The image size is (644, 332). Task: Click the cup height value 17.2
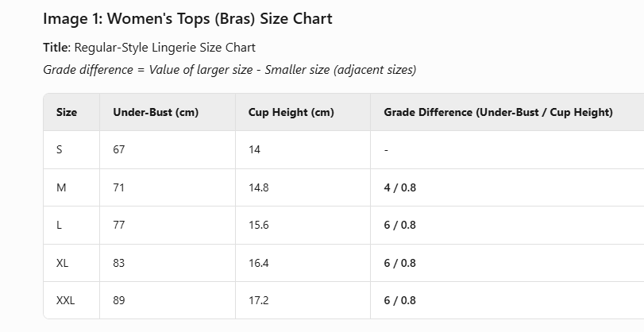click(258, 301)
